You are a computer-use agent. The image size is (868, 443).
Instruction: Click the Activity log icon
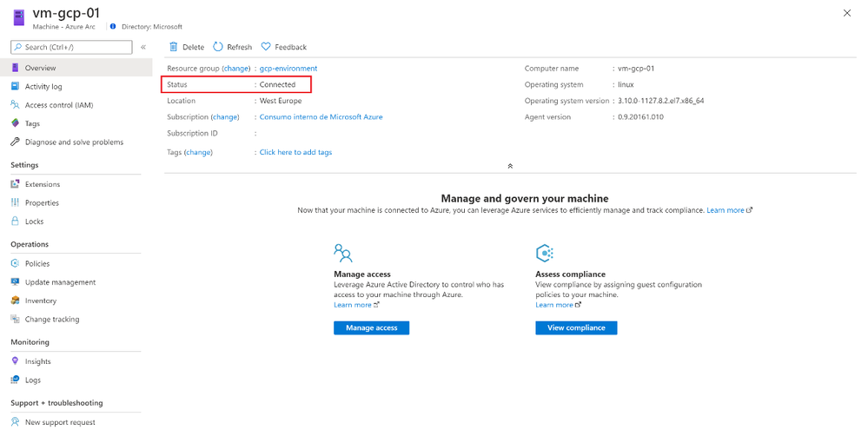pyautogui.click(x=15, y=86)
